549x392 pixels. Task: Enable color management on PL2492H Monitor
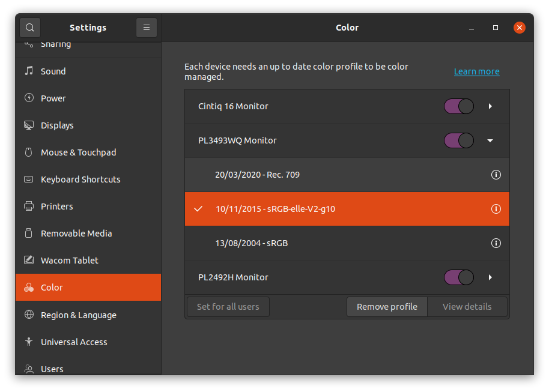(x=458, y=277)
